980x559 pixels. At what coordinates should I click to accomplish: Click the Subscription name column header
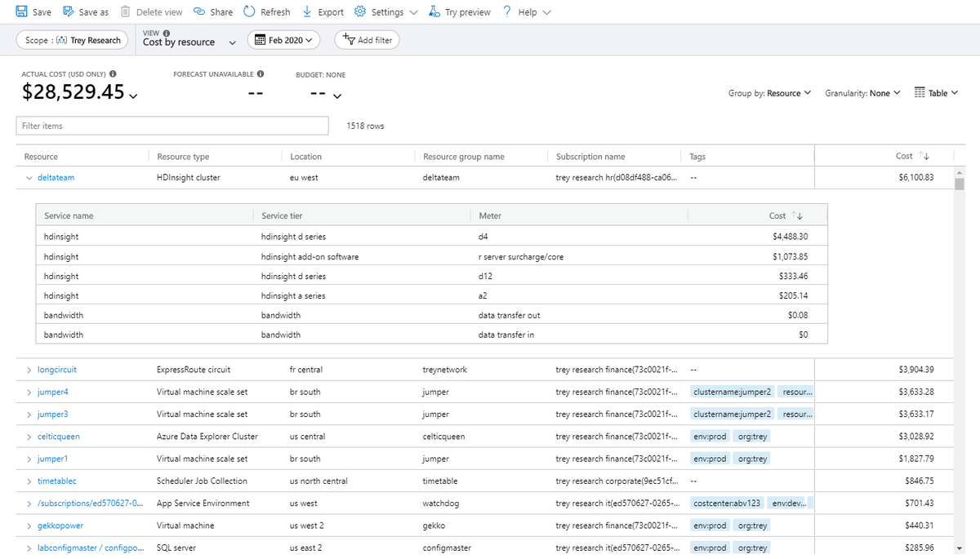click(590, 157)
